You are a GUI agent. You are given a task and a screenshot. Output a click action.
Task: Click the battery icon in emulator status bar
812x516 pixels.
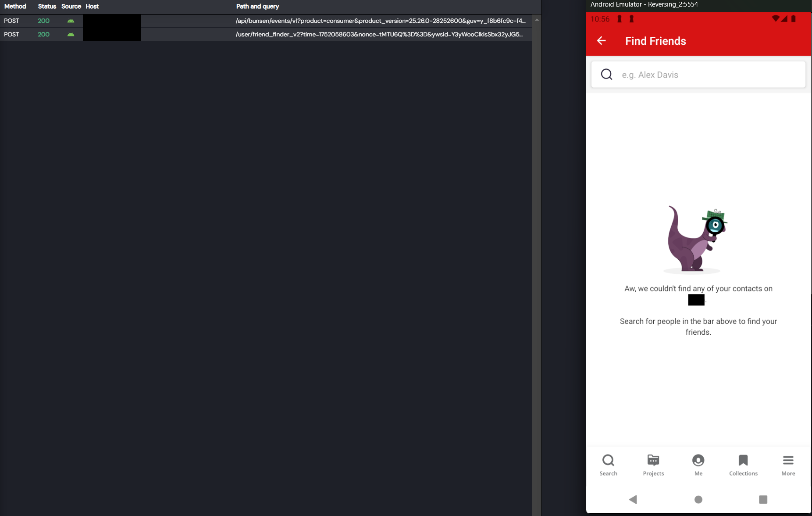click(794, 19)
